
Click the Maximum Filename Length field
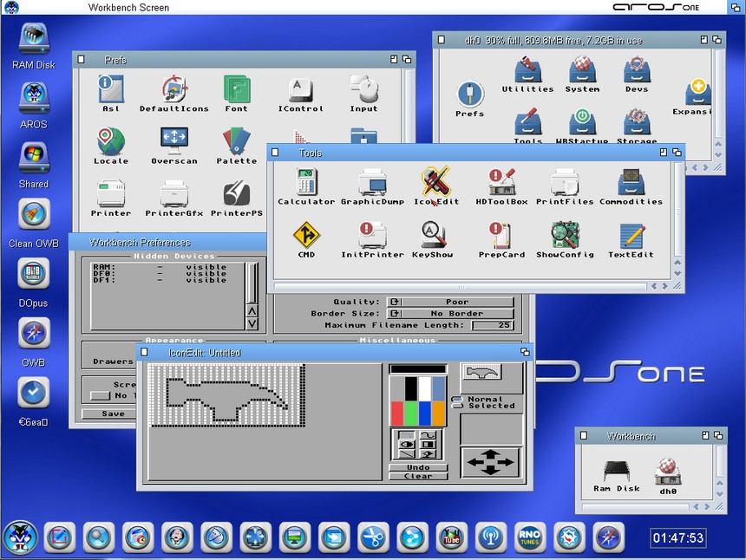tap(492, 325)
